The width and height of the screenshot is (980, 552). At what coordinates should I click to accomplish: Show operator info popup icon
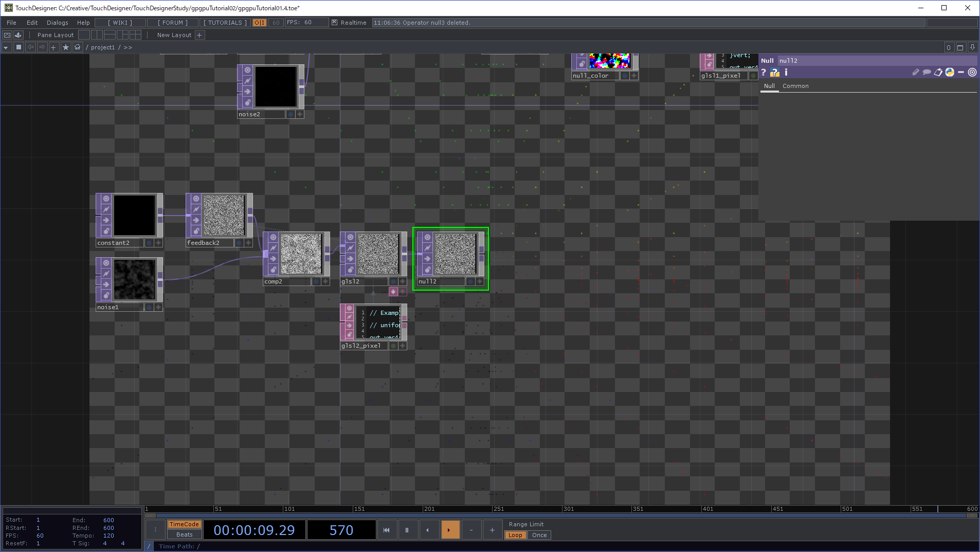786,73
